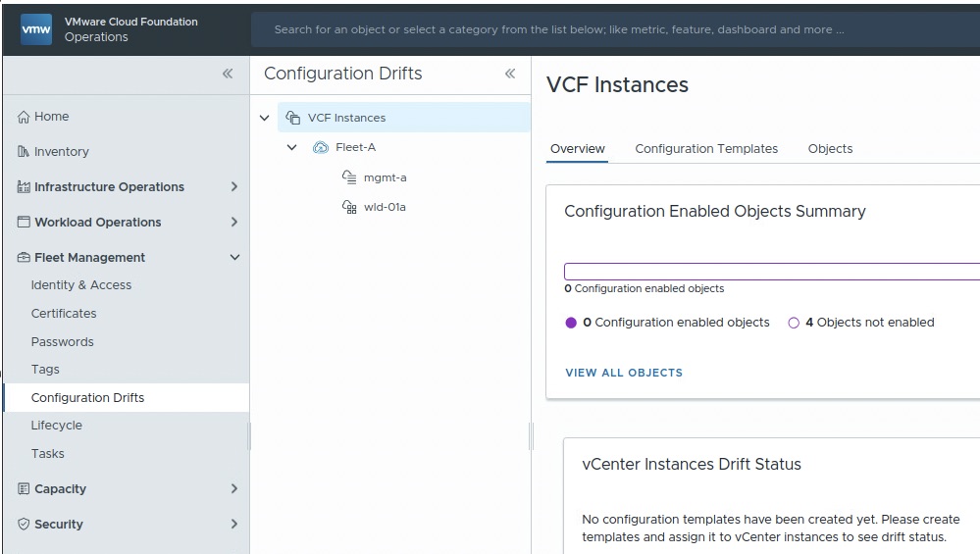
Task: Switch to the Overview tab
Action: 578,149
